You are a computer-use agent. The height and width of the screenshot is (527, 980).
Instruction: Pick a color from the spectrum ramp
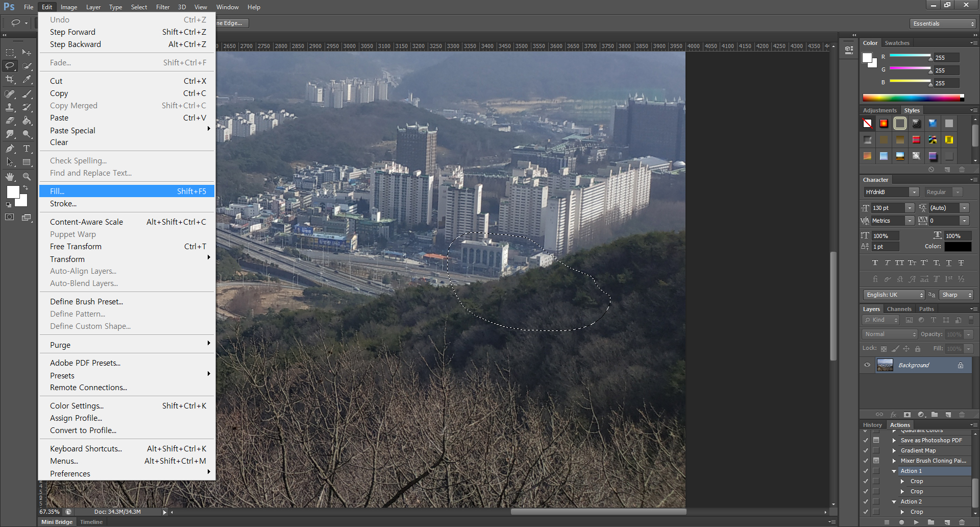click(913, 98)
